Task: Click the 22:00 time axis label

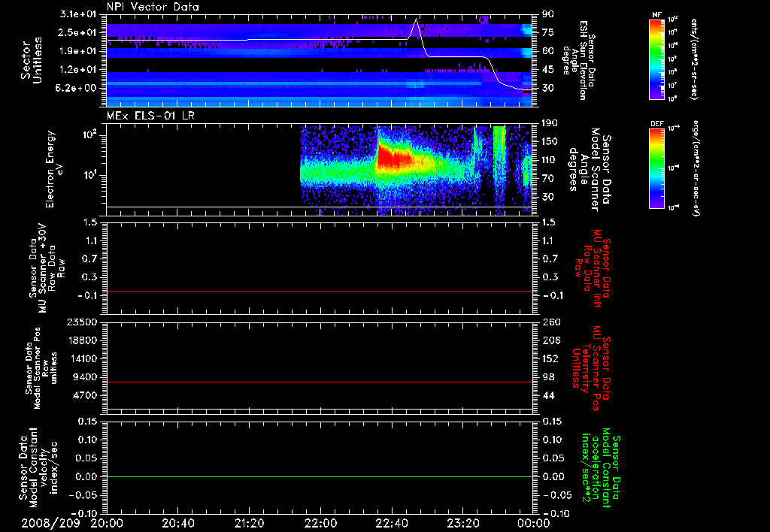Action: 320,523
